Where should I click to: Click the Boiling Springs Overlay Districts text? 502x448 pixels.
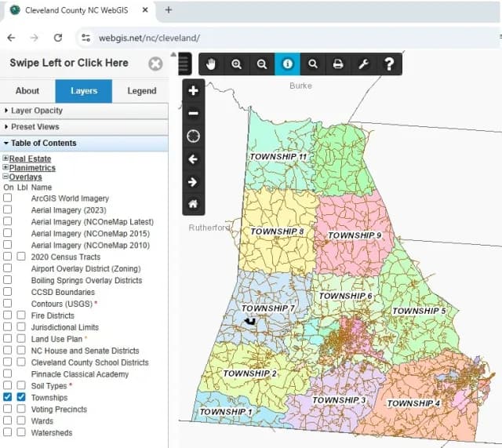(86, 281)
